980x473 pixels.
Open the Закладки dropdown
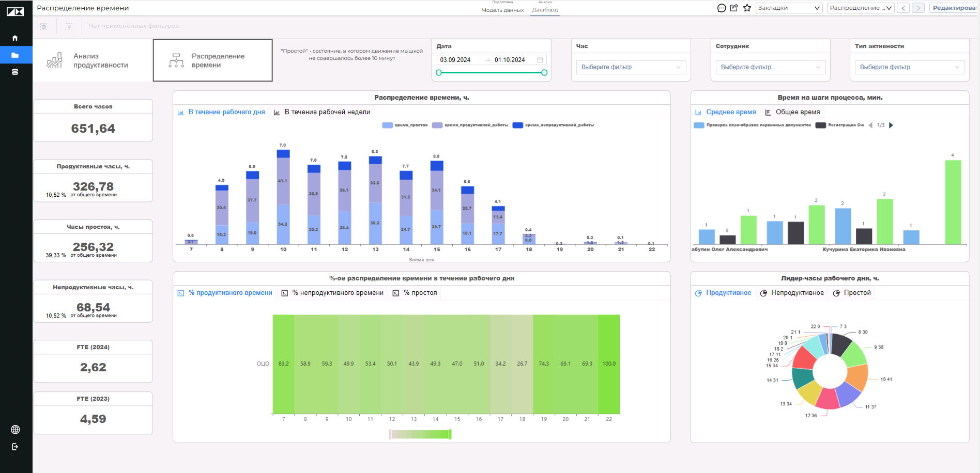pyautogui.click(x=789, y=8)
